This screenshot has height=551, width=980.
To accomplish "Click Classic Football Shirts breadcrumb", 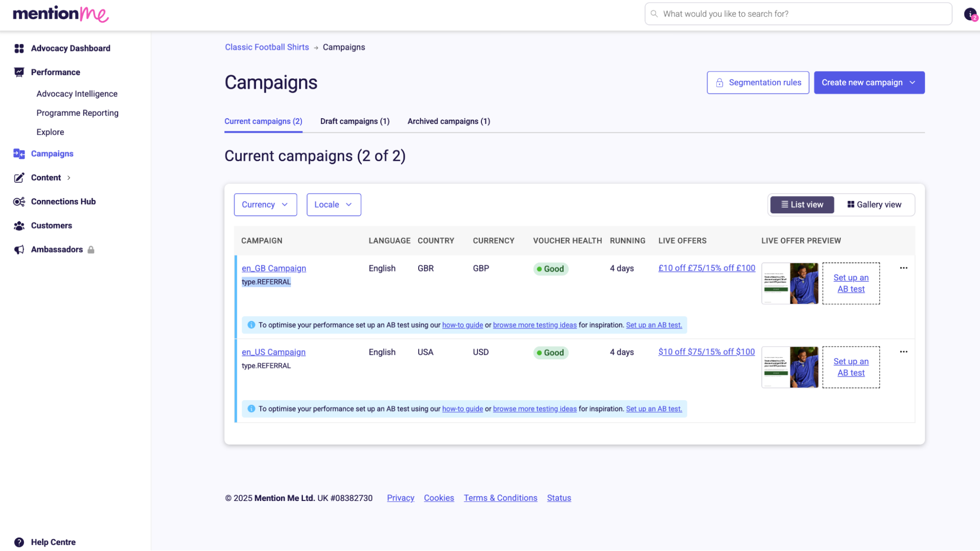I will (267, 47).
